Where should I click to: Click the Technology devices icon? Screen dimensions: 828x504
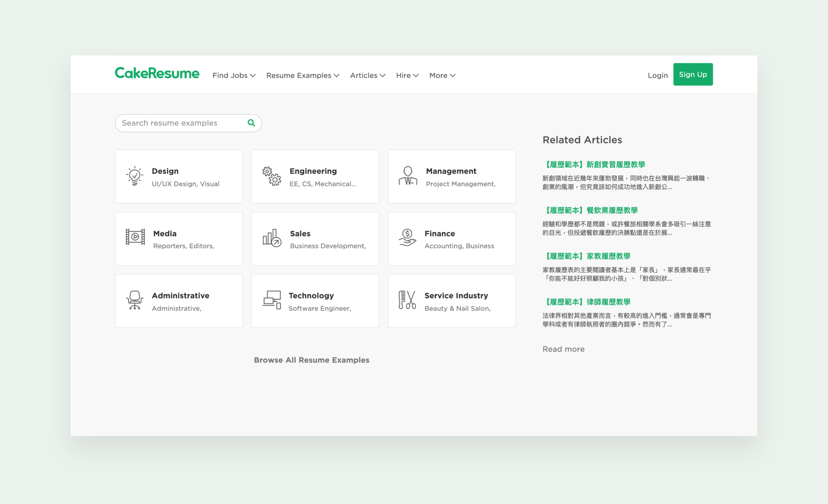click(272, 300)
